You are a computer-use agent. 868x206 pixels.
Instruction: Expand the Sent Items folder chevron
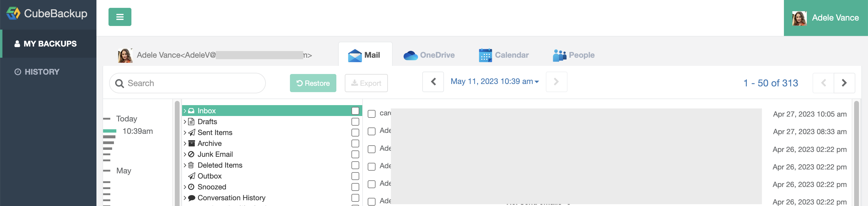click(185, 132)
